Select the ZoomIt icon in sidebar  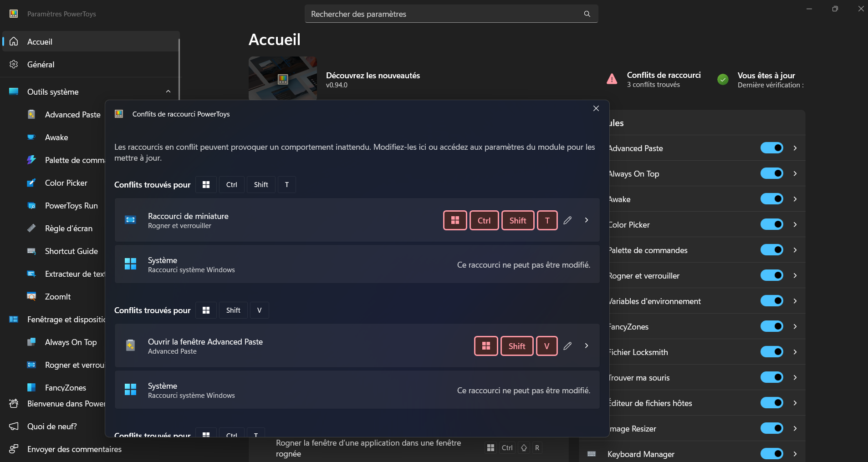click(31, 297)
